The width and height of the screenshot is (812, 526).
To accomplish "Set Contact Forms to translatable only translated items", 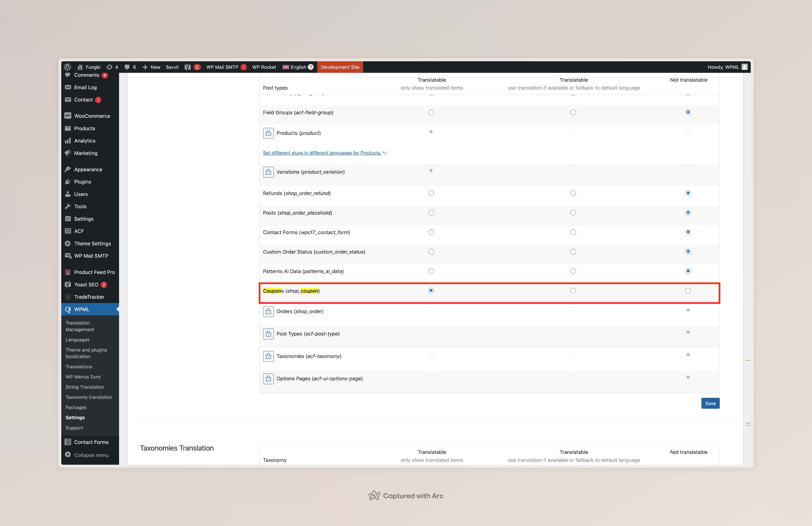I will [x=431, y=232].
